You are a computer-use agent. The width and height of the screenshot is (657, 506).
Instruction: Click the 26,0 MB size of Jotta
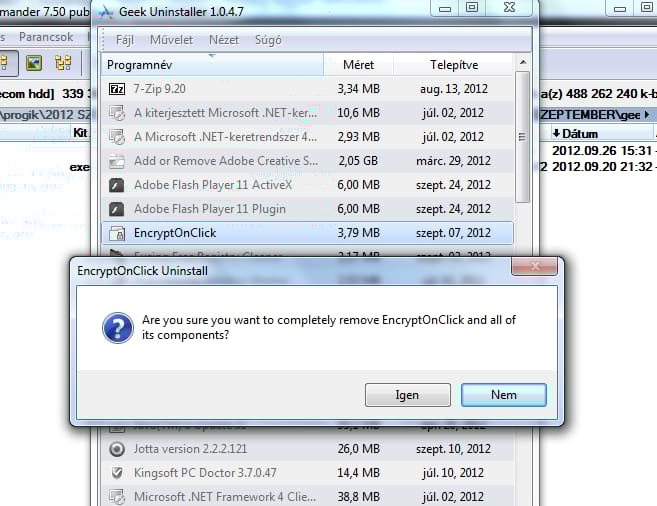click(359, 449)
